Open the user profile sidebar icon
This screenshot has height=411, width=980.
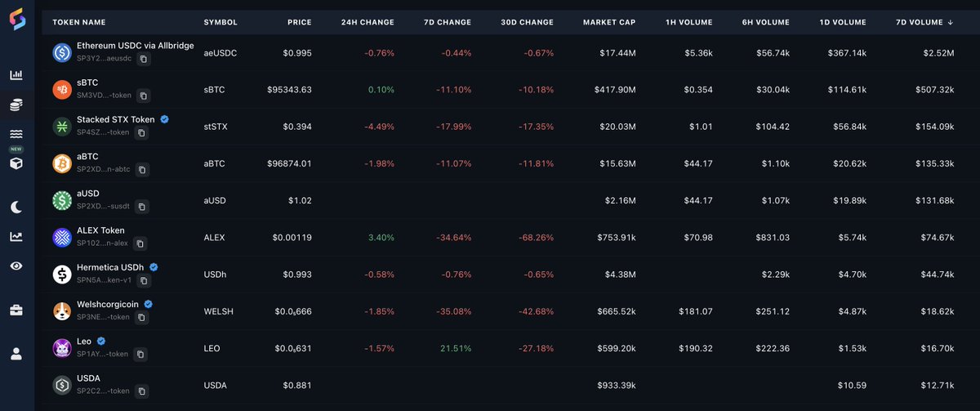click(x=16, y=354)
